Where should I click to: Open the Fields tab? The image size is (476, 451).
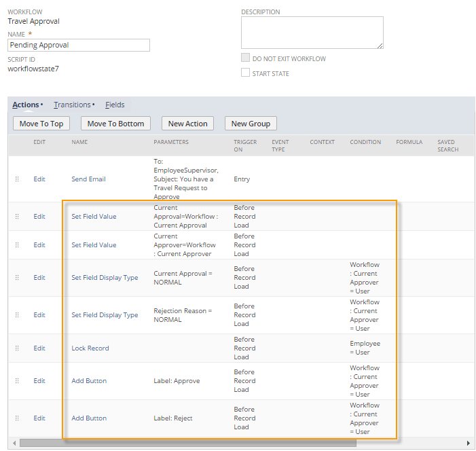point(115,105)
